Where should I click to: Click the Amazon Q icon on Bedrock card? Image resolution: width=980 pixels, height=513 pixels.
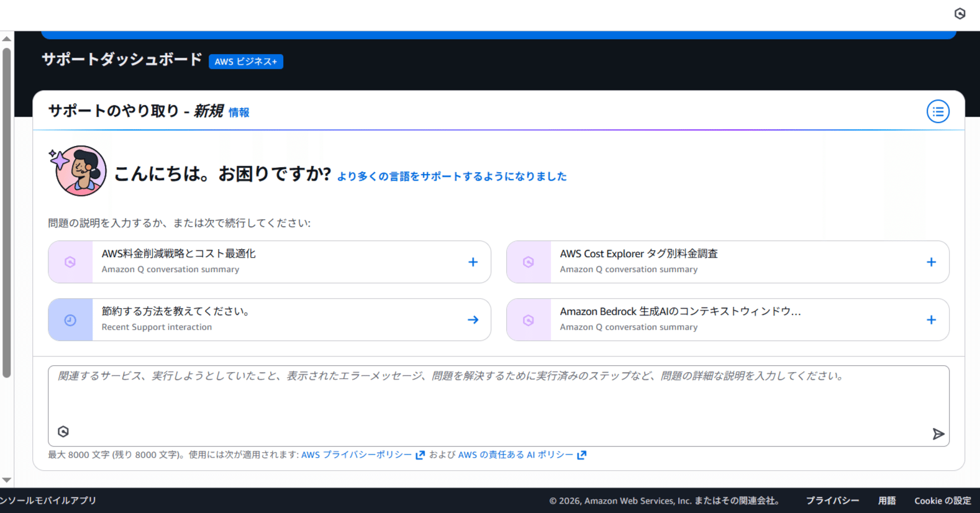(529, 320)
